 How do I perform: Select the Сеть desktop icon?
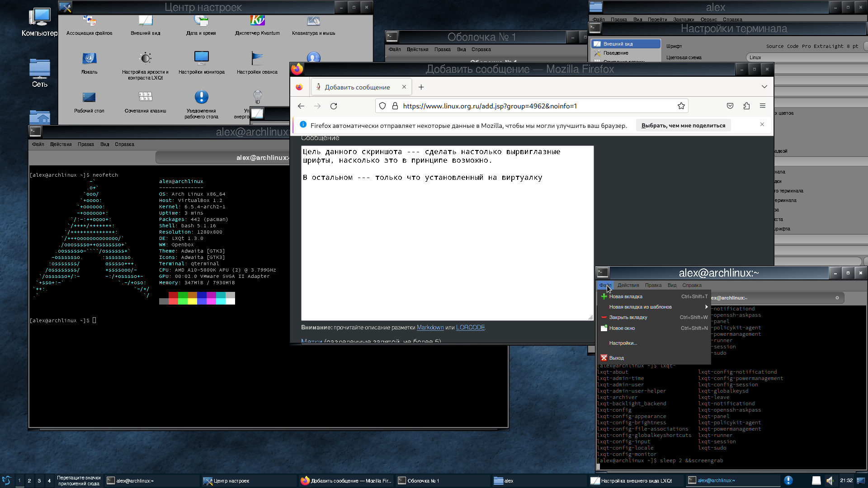(40, 73)
